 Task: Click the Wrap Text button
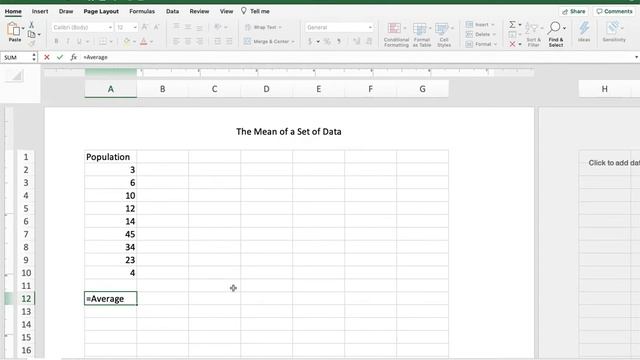(x=263, y=27)
